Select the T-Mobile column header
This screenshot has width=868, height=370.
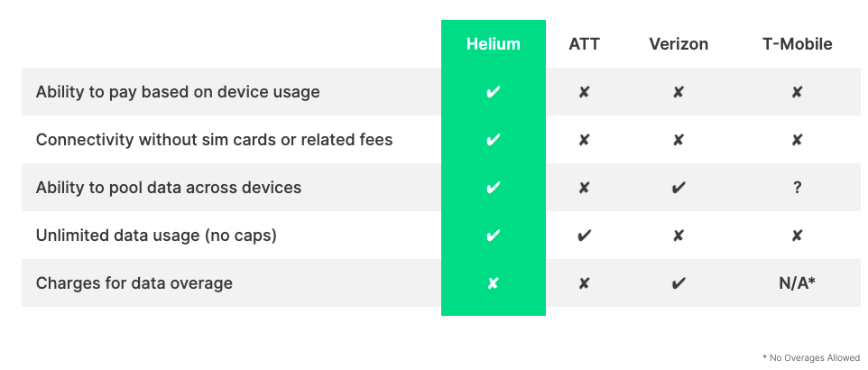point(797,44)
